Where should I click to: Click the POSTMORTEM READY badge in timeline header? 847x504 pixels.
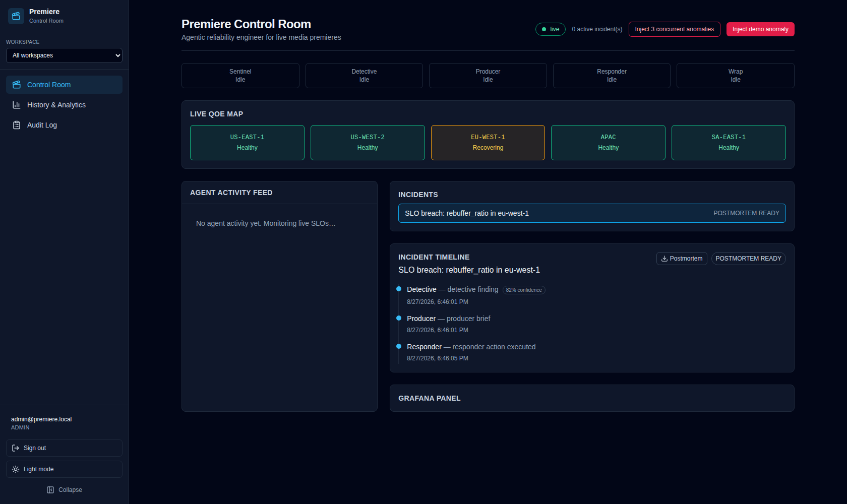(x=748, y=259)
